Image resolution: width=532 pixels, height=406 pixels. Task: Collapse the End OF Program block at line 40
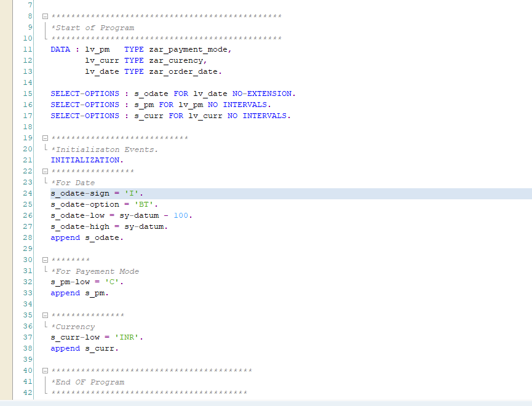45,371
